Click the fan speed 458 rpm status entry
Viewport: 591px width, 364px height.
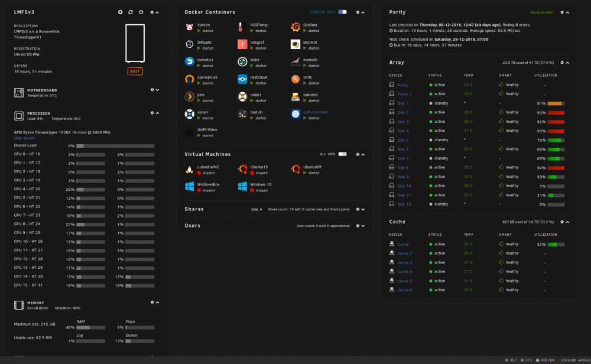[x=545, y=360]
